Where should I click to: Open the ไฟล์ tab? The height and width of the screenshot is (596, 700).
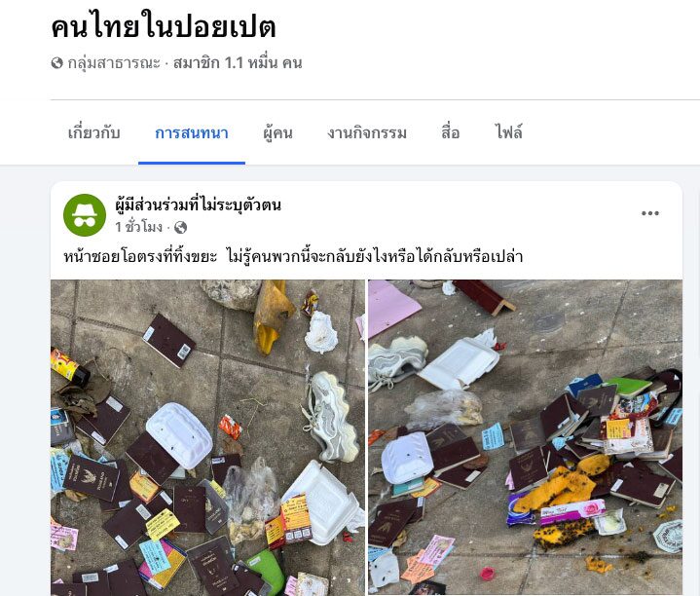(x=509, y=132)
